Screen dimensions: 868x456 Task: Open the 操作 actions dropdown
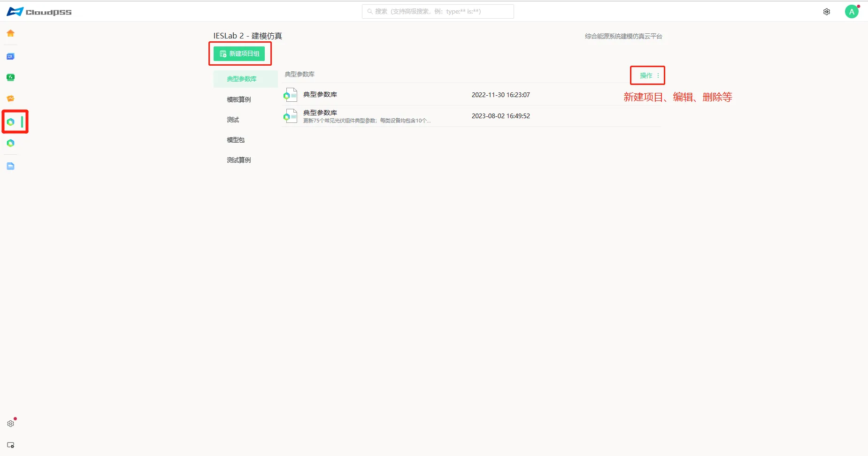click(x=649, y=76)
